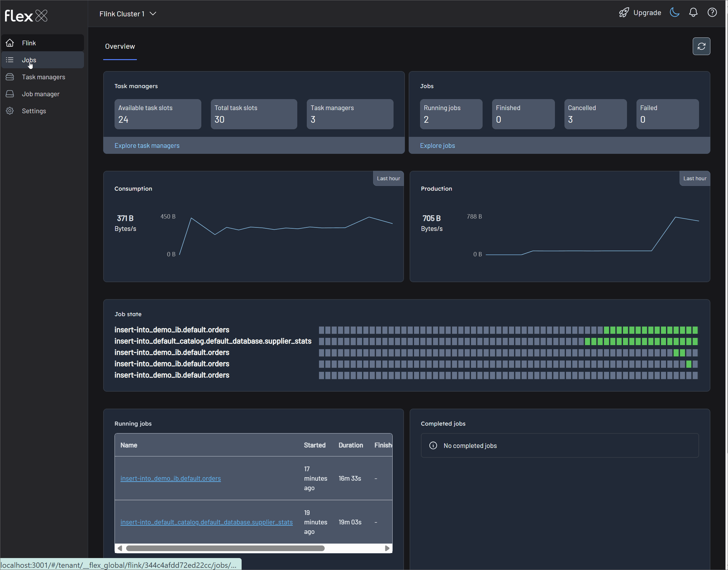728x570 pixels.
Task: Open the Task managers menu item
Action: coord(43,77)
